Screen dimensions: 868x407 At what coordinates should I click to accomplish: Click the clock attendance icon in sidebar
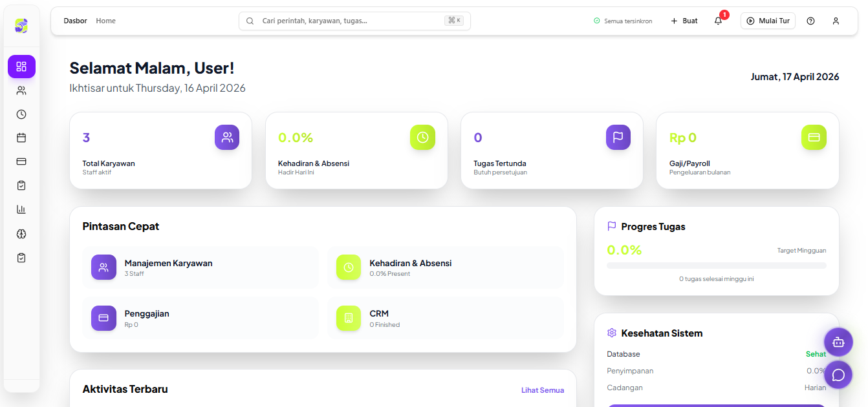point(21,114)
